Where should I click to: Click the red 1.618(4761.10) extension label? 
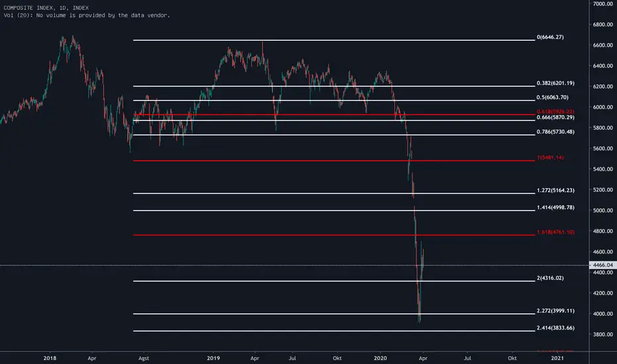pos(555,232)
